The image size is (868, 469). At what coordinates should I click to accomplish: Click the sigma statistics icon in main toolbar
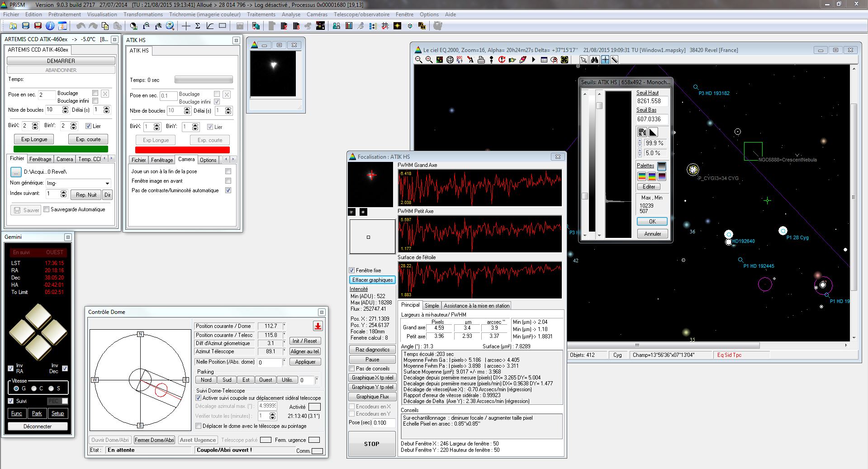tap(198, 26)
